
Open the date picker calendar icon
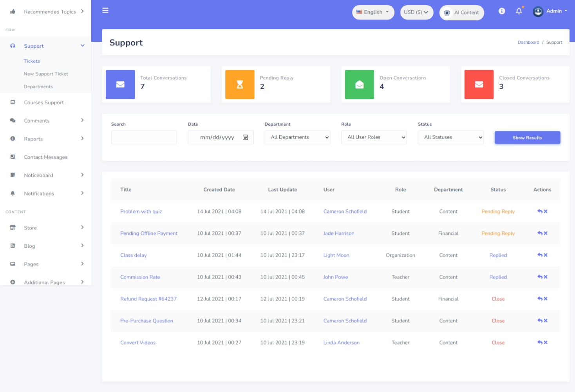click(245, 137)
